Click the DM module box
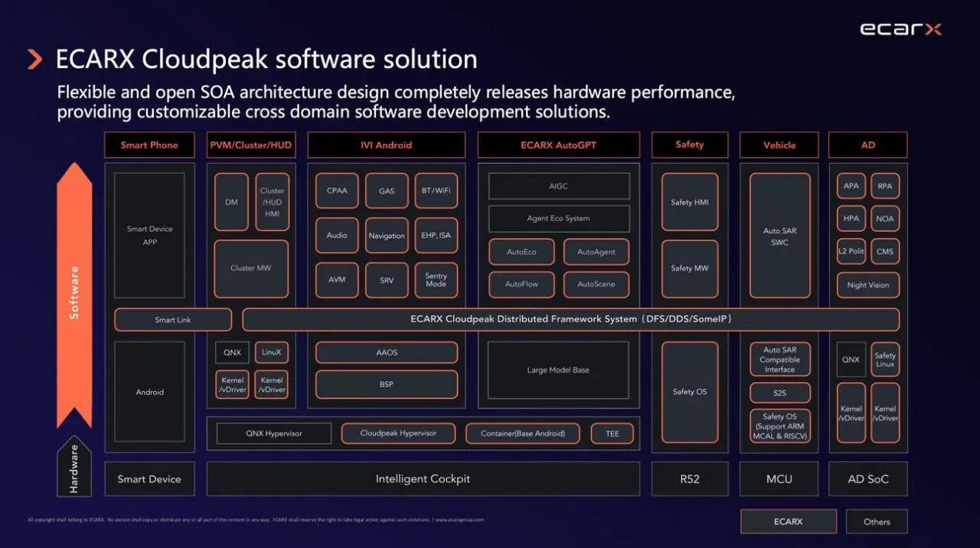 pos(231,202)
